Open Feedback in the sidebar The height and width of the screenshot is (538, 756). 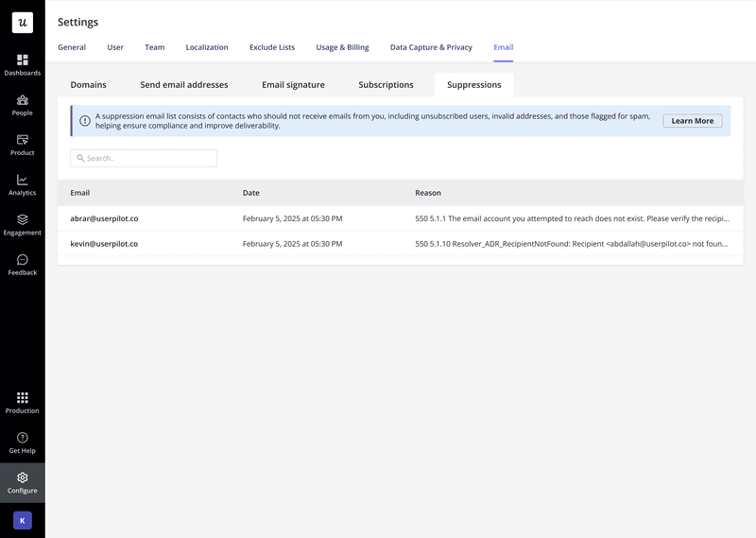tap(22, 266)
